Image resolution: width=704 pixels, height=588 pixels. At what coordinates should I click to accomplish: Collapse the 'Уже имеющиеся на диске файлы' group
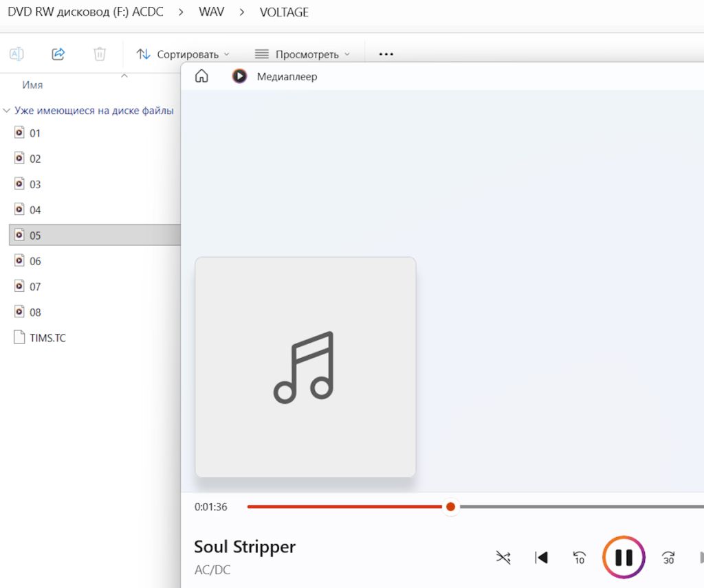[x=6, y=111]
